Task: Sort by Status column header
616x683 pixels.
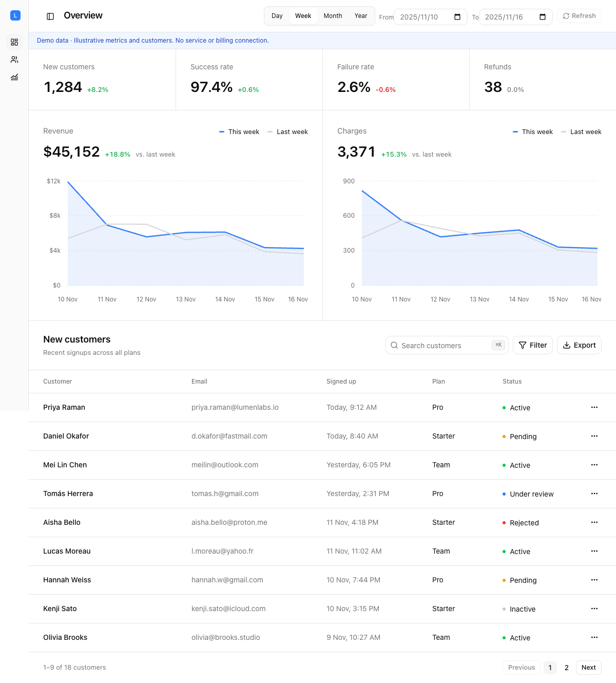Action: tap(512, 382)
